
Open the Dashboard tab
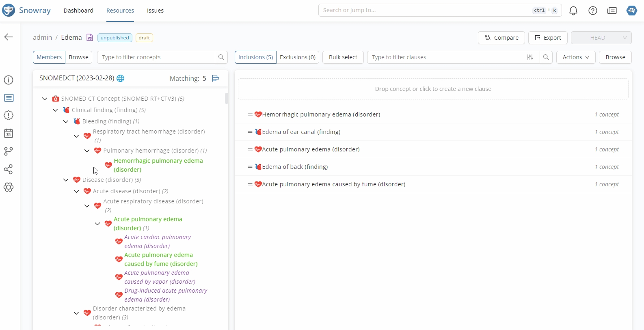click(x=78, y=11)
